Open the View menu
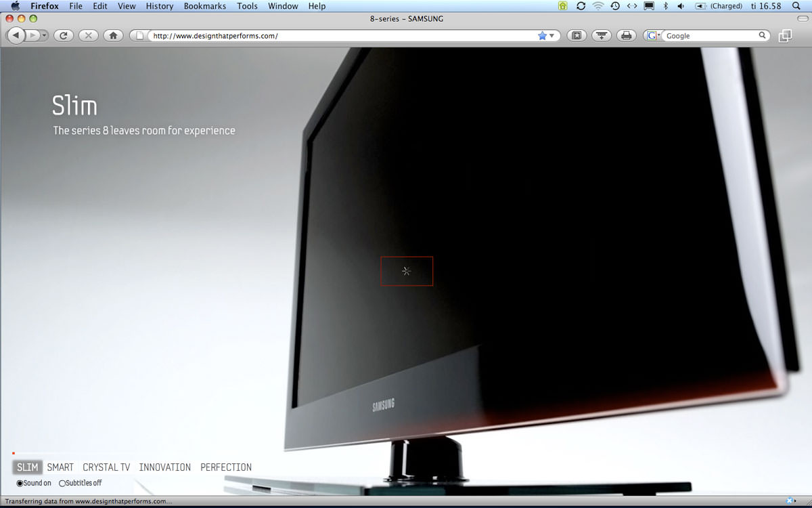Viewport: 812px width, 508px height. (x=127, y=6)
